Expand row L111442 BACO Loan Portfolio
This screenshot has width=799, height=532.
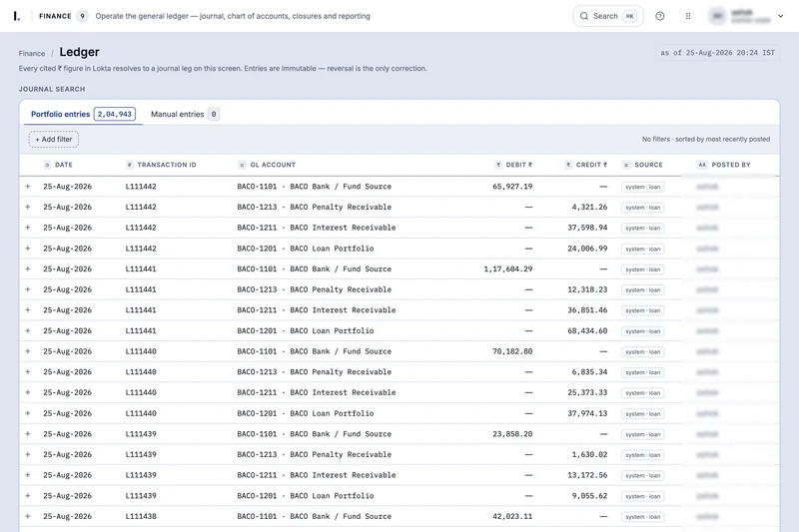click(28, 249)
